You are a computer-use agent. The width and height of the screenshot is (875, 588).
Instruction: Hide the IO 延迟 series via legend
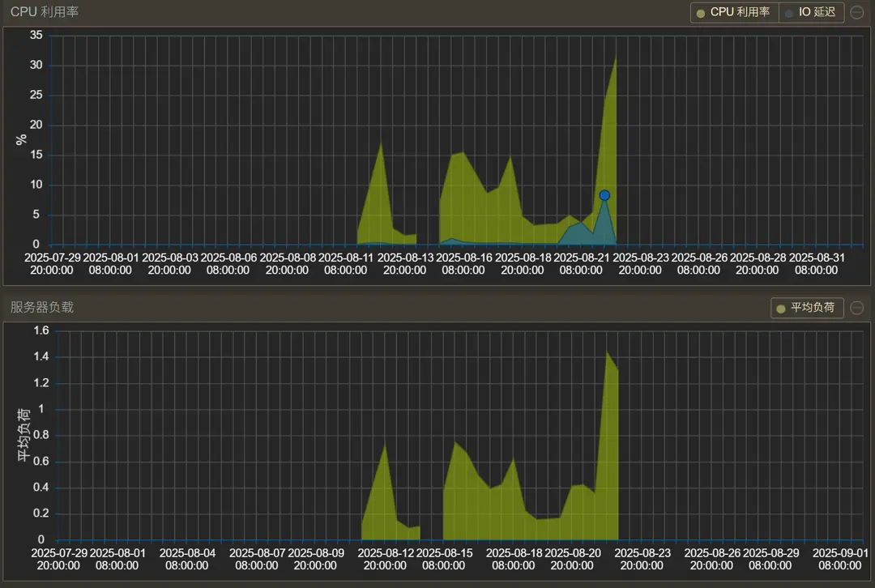point(813,12)
